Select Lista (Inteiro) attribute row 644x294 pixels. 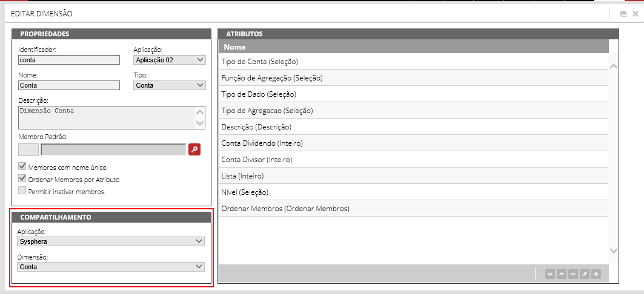click(x=413, y=176)
